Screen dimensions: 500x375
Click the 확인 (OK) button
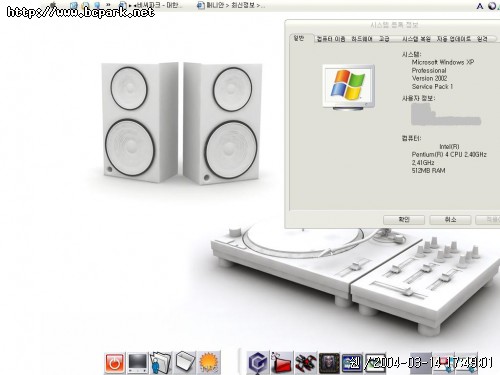pos(404,220)
